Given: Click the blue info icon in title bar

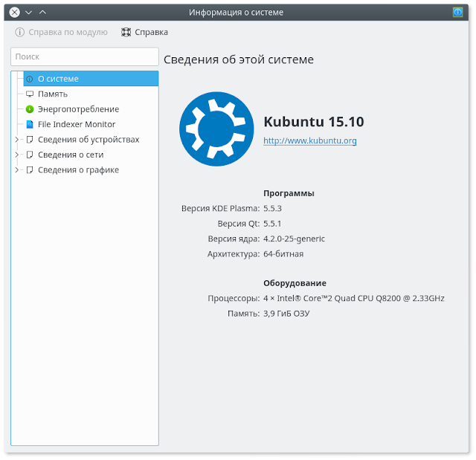Looking at the screenshot, I should [x=458, y=12].
